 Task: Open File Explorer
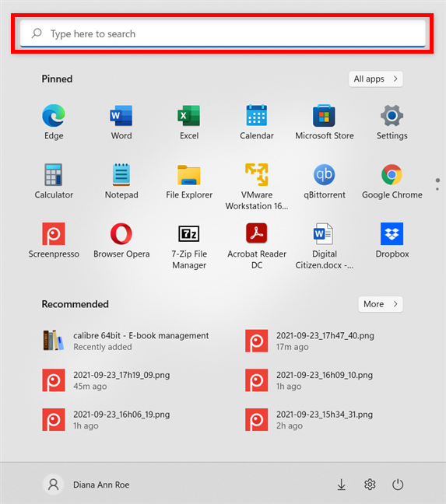(189, 181)
